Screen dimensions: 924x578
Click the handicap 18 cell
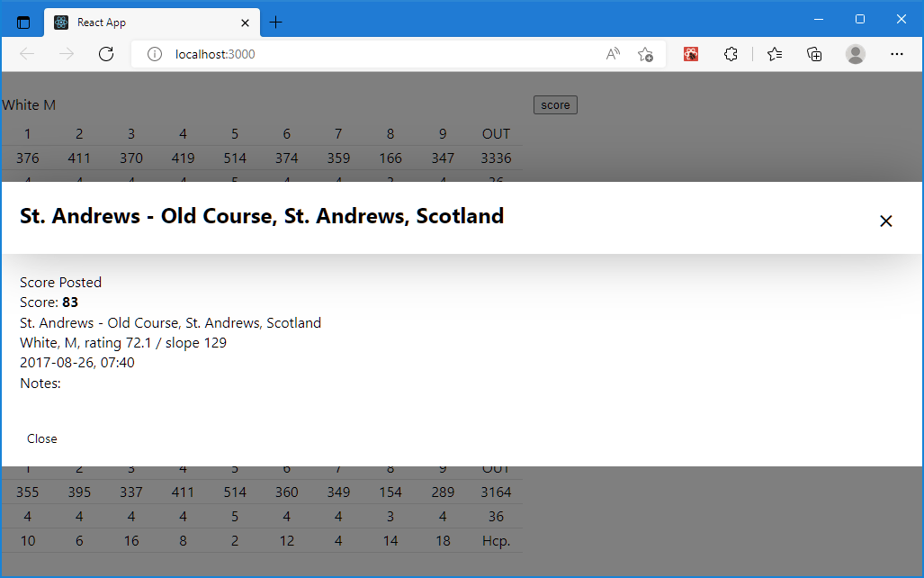[443, 541]
